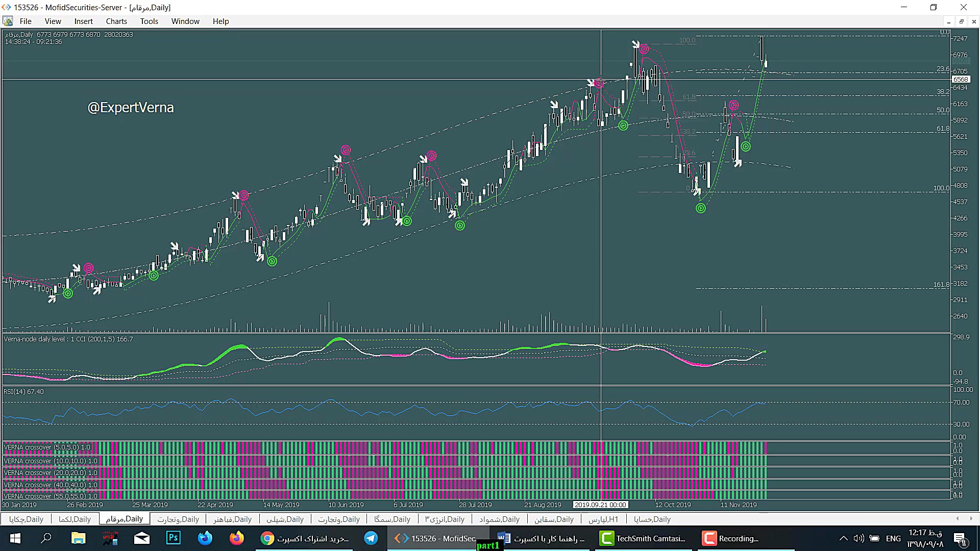980x551 pixels.
Task: Click the MetaTrader application icon beside File
Action: click(x=8, y=21)
